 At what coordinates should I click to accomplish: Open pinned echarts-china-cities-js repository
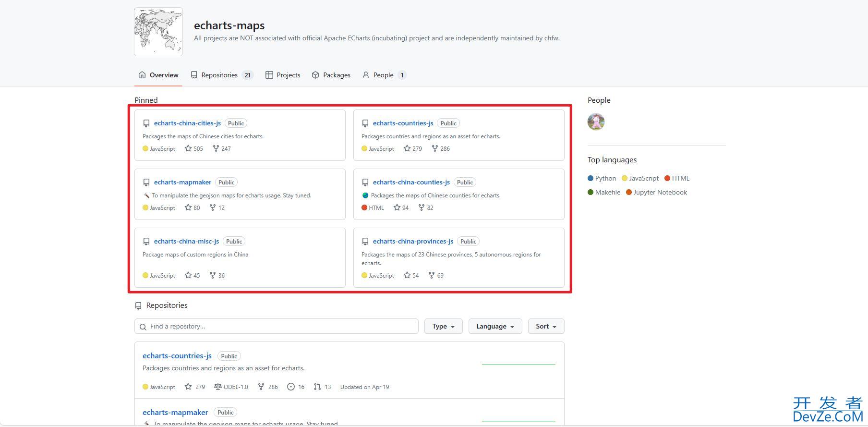point(187,123)
